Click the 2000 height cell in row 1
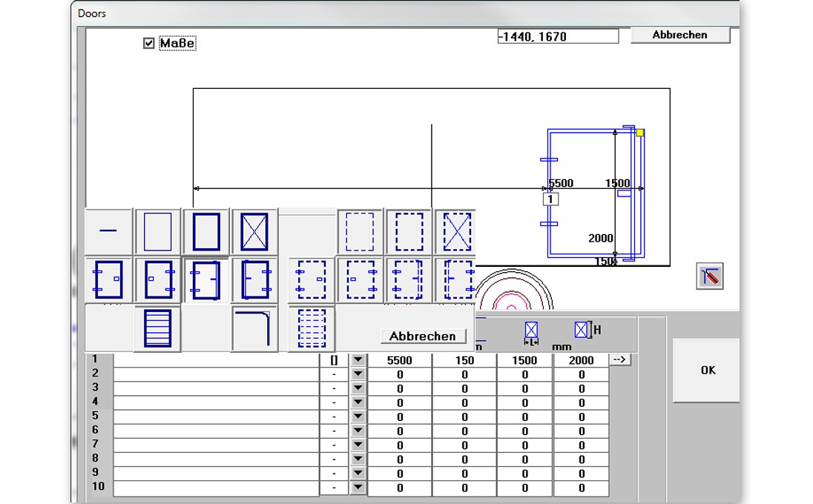This screenshot has width=813, height=504. [581, 360]
